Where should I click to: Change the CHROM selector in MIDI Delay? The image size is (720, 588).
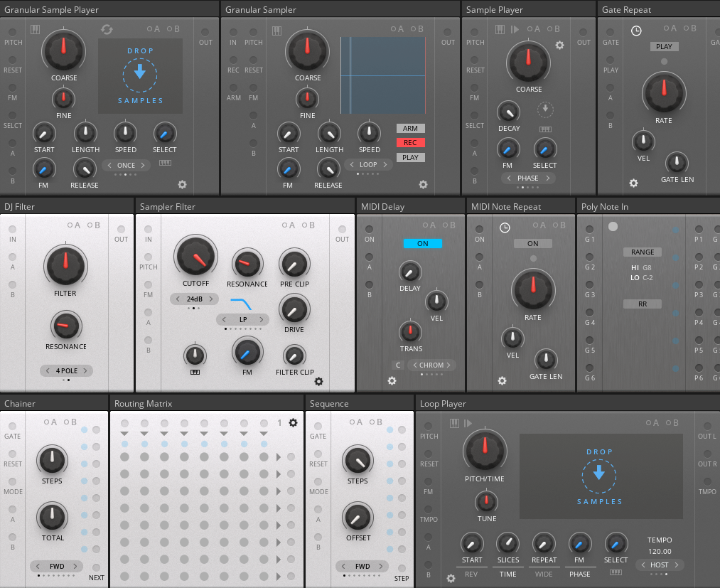click(x=431, y=365)
